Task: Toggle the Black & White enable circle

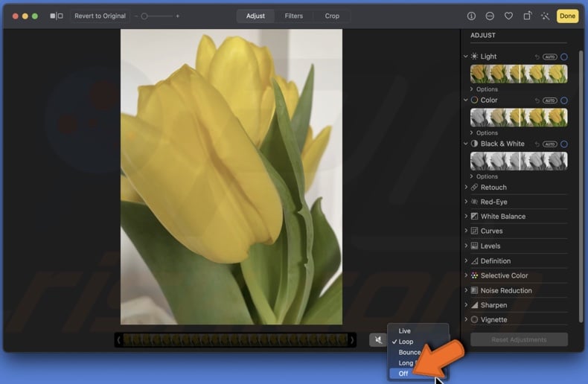Action: point(564,144)
